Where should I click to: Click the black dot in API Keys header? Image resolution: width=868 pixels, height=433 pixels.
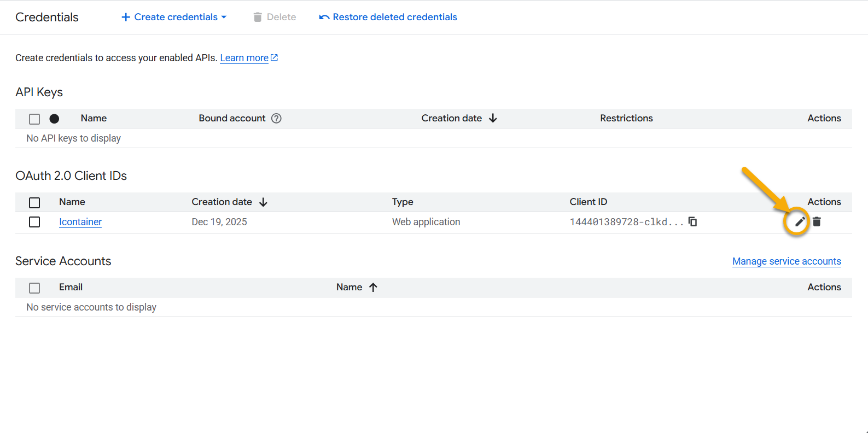54,119
